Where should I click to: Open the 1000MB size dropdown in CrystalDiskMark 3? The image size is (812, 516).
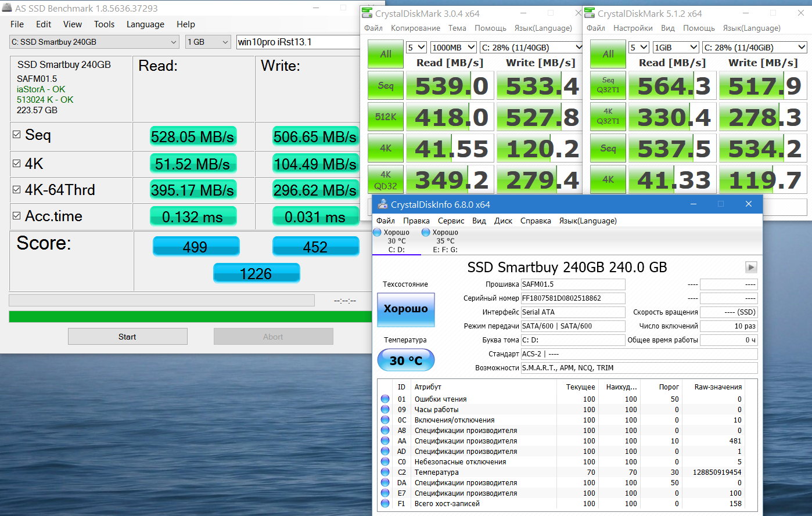(454, 48)
